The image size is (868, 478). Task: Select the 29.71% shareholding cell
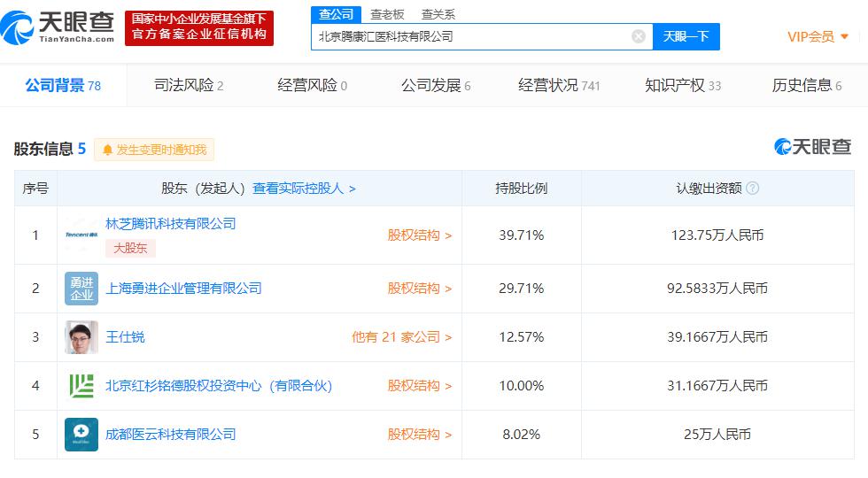click(522, 289)
